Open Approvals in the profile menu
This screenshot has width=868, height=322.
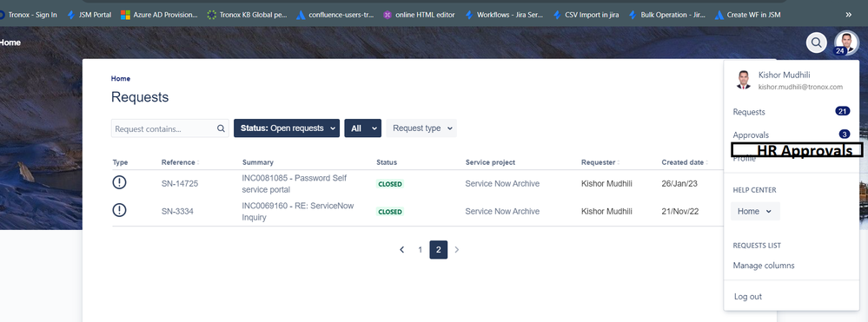point(751,135)
